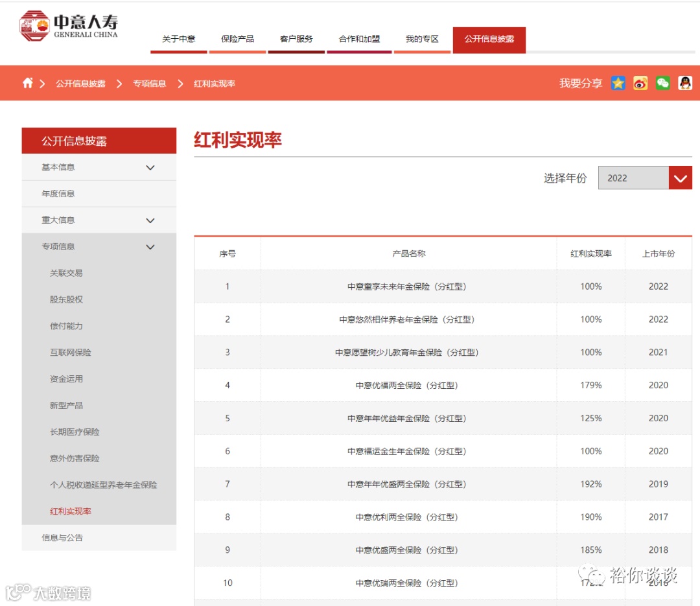
Task: Click 红利实现率 breadcrumb link
Action: (215, 84)
